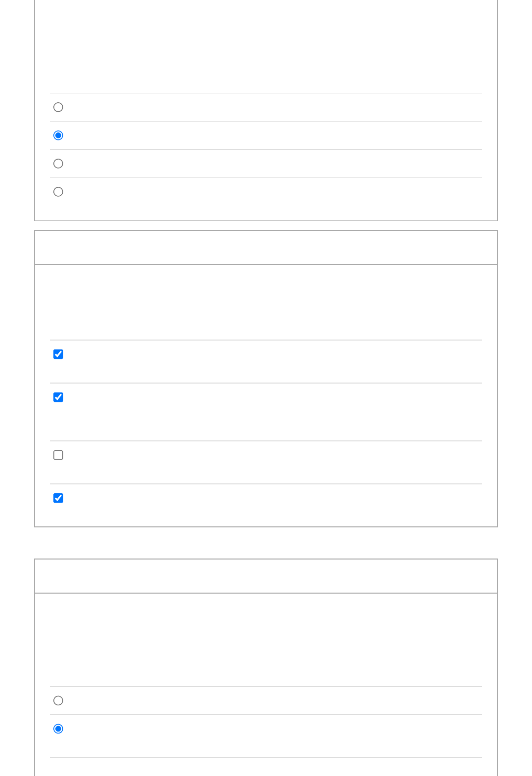
Task: Click the selected second radio in the bottom question
Action: coord(58,729)
